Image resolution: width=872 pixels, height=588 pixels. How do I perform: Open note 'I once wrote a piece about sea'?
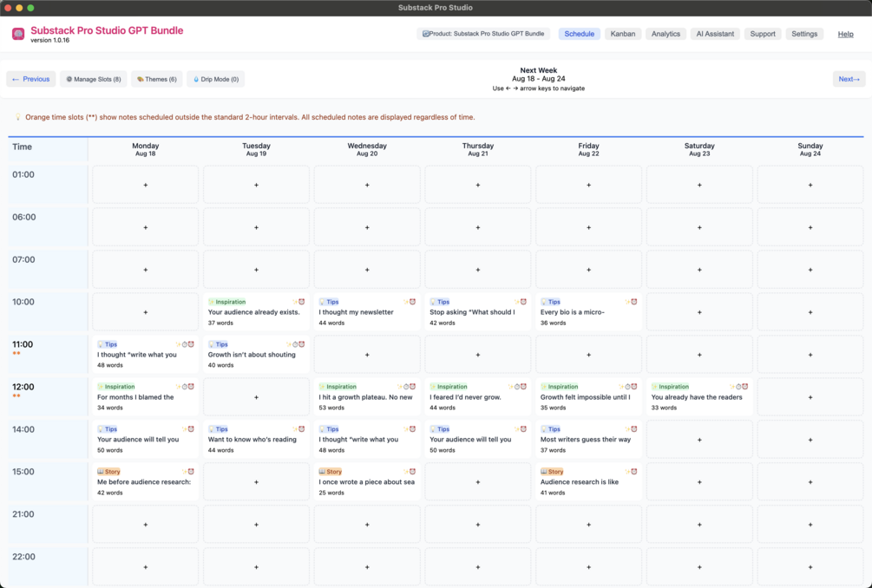[x=367, y=482]
